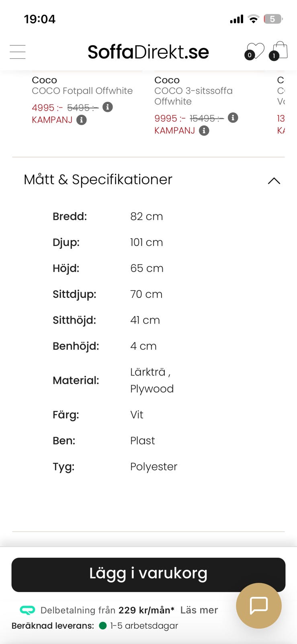Open the hamburger menu
Image resolution: width=297 pixels, height=644 pixels.
pos(18,52)
